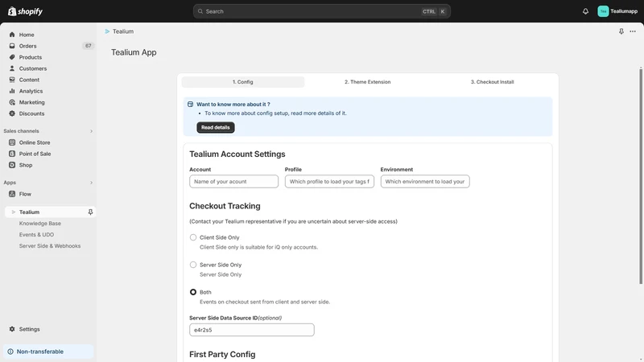Focus Server Side Data Source ID field
The image size is (644, 362).
point(252,330)
